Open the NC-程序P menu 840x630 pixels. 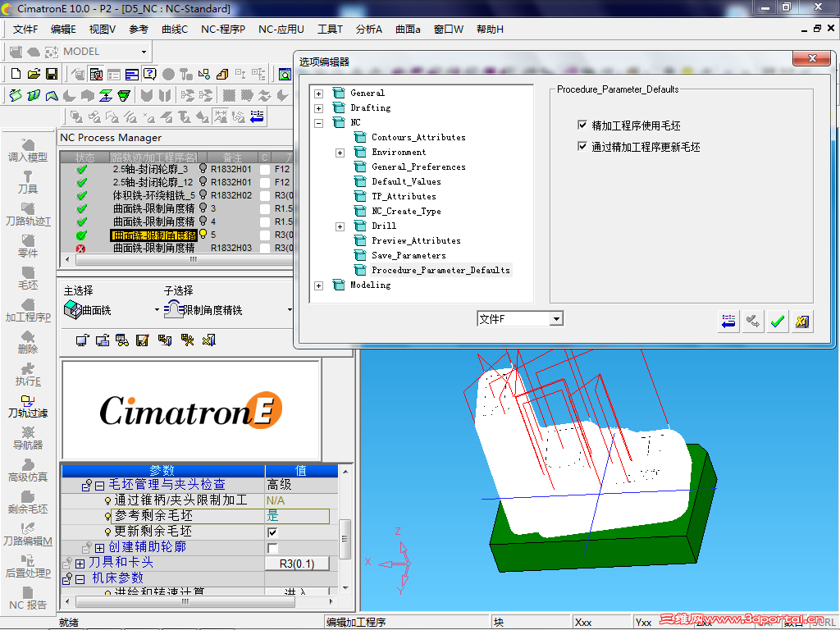(x=223, y=30)
